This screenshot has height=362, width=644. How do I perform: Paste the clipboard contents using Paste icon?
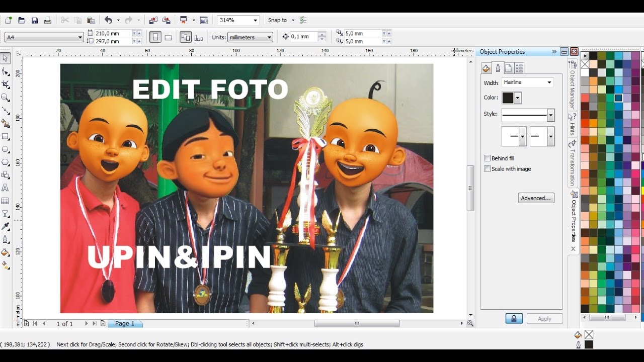91,20
